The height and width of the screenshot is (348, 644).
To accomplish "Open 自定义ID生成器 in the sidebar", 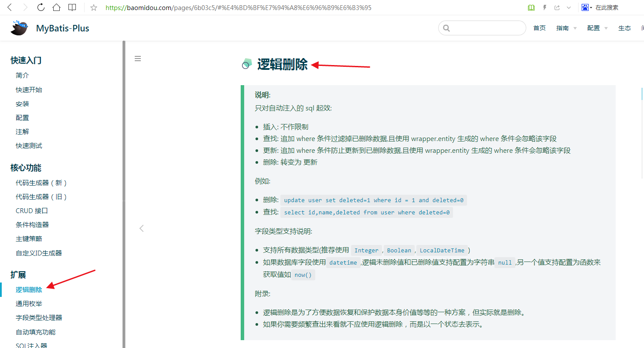I will [39, 253].
